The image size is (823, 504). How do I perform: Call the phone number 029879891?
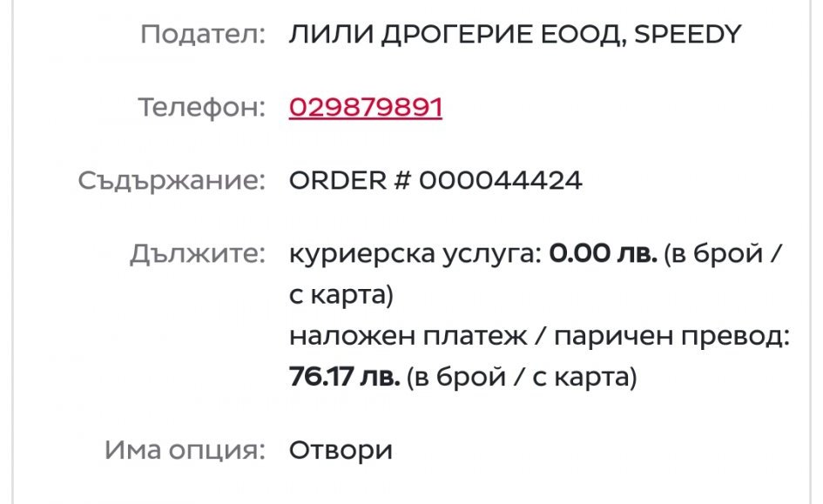point(366,108)
